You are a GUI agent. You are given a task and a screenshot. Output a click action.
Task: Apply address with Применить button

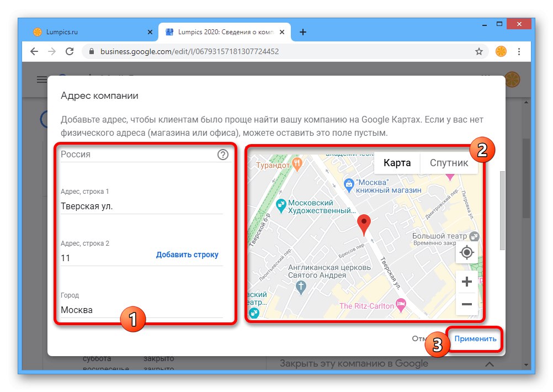(x=475, y=339)
